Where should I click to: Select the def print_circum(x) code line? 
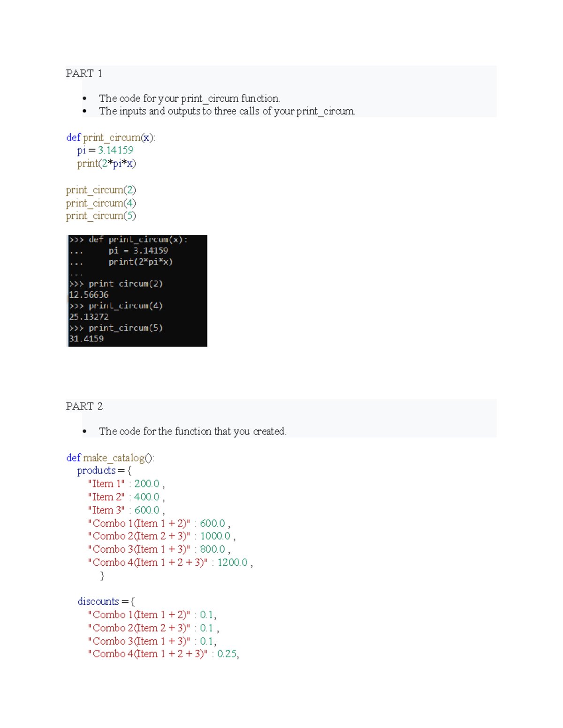pyautogui.click(x=111, y=137)
